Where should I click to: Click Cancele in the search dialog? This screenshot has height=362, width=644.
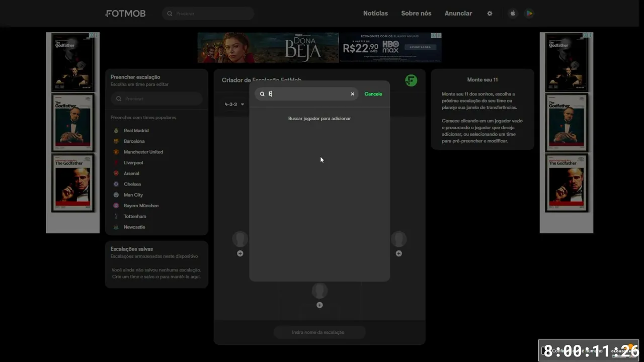tap(373, 94)
